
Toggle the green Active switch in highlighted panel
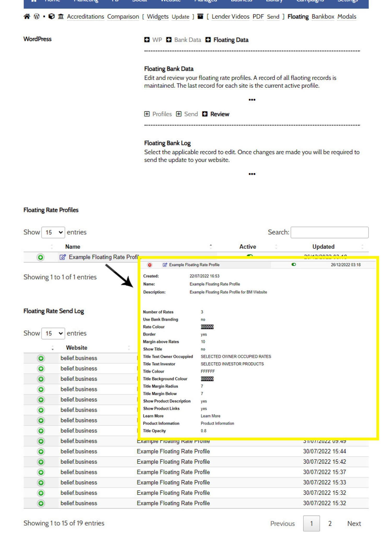coord(293,264)
